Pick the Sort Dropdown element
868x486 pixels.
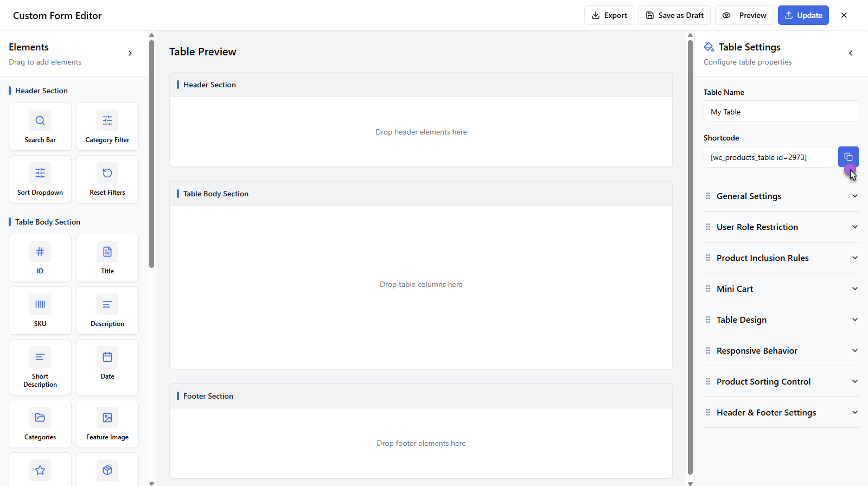point(40,180)
